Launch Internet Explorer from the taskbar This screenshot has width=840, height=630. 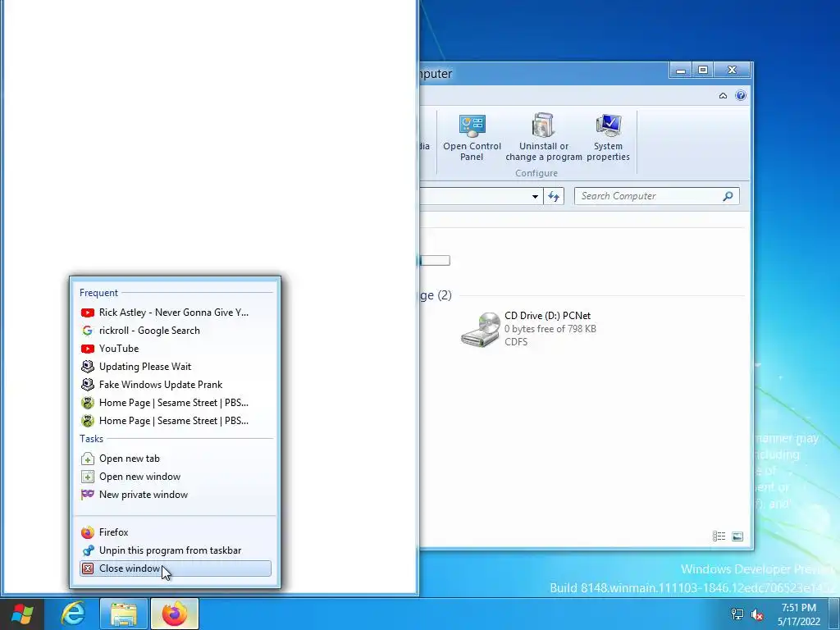coord(73,614)
